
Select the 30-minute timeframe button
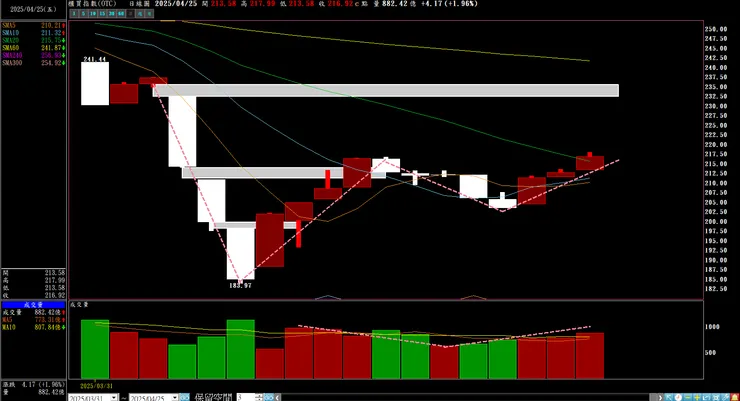point(111,14)
